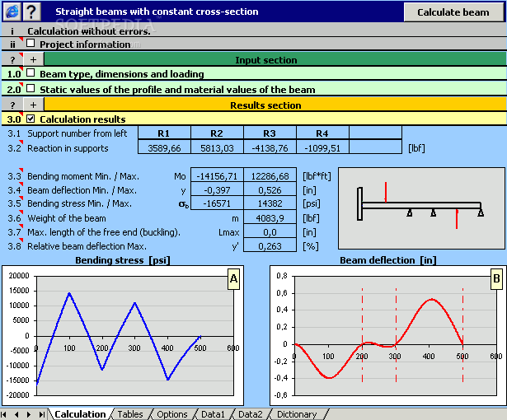Click the help ? button of Input section
The height and width of the screenshot is (420, 507).
[12, 59]
